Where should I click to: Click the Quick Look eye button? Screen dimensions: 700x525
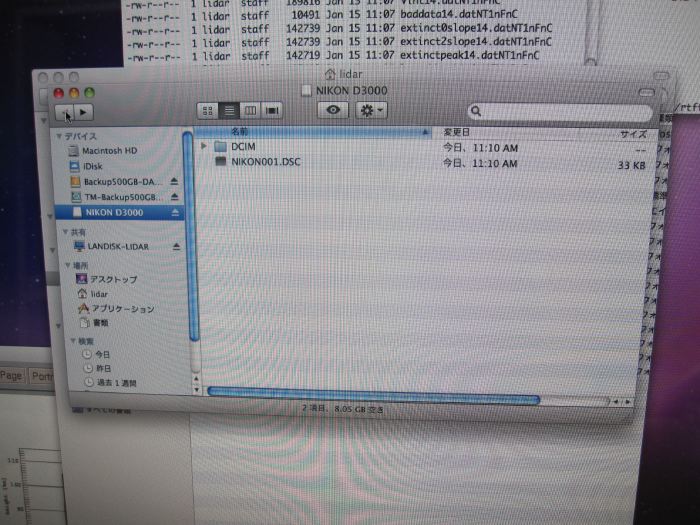click(333, 110)
